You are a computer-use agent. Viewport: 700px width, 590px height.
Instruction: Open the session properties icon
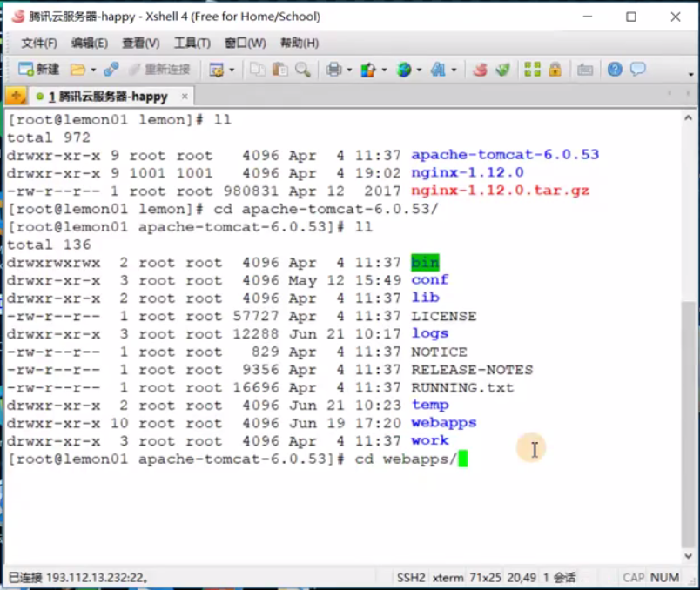pos(217,70)
